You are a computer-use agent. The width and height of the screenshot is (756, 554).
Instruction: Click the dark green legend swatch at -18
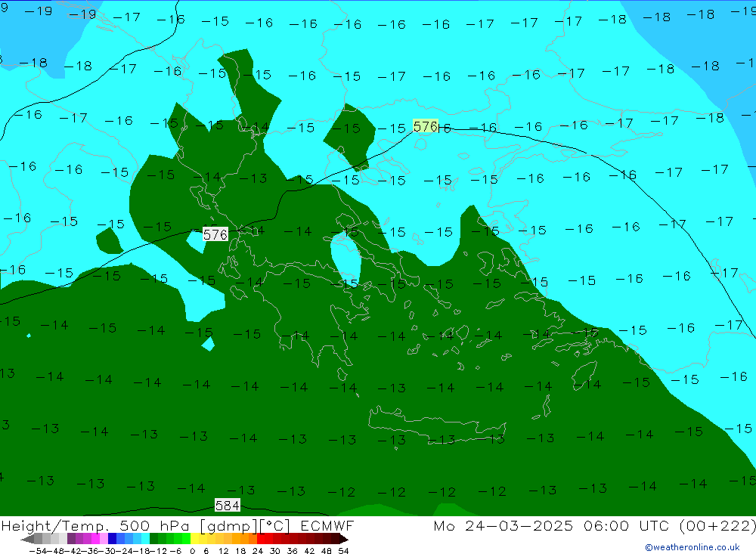click(x=153, y=539)
